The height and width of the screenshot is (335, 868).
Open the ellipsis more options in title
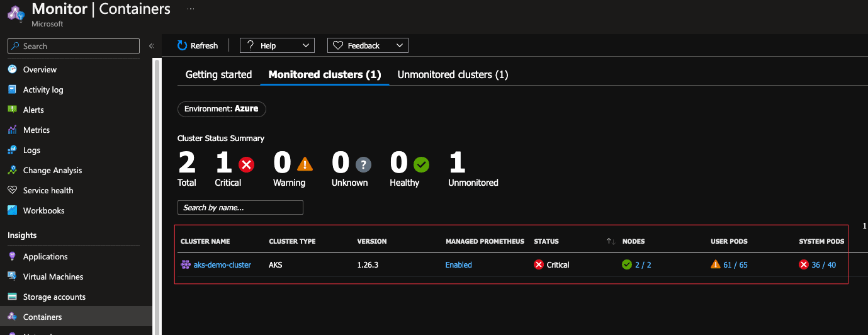pos(191,9)
